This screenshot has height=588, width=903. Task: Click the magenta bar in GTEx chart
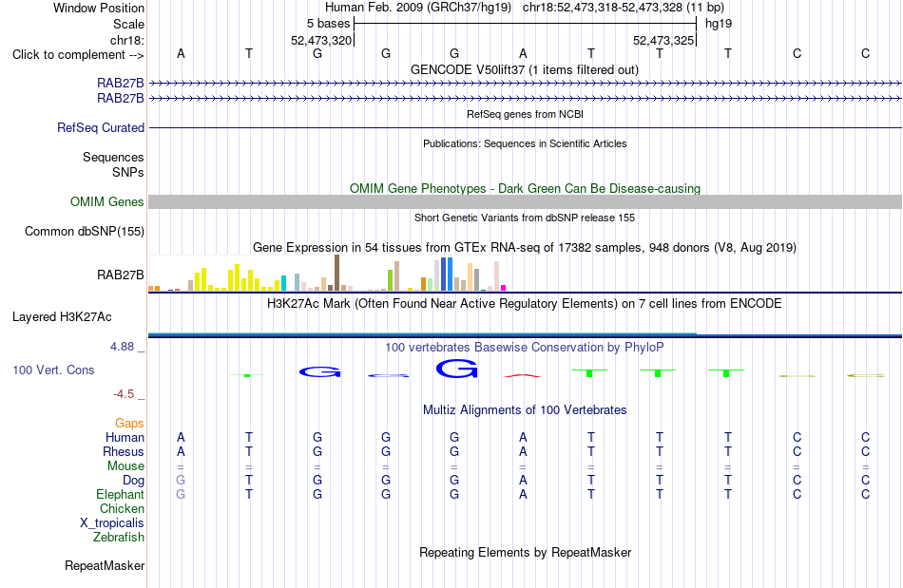(x=504, y=288)
